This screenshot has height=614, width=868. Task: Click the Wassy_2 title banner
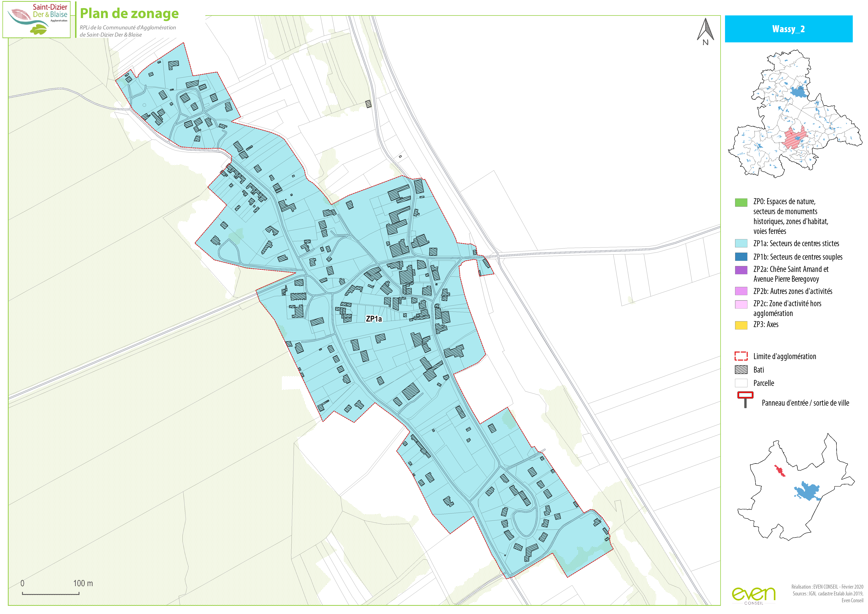[789, 29]
